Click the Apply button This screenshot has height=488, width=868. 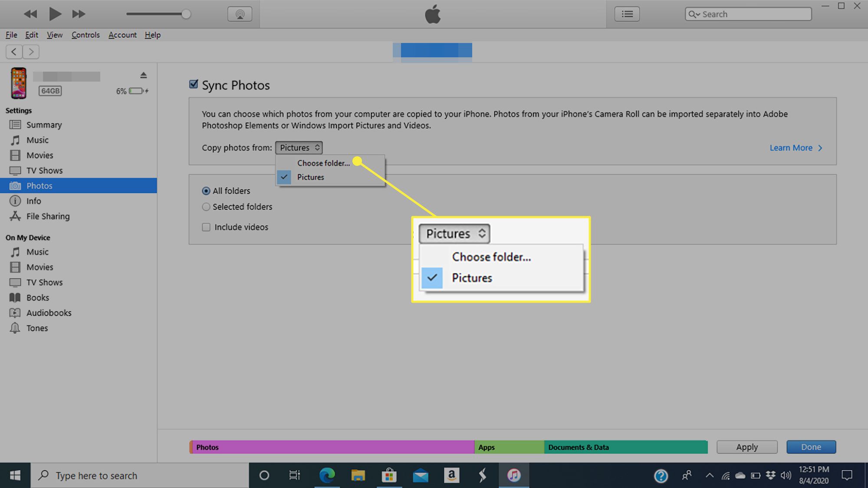[x=746, y=447]
